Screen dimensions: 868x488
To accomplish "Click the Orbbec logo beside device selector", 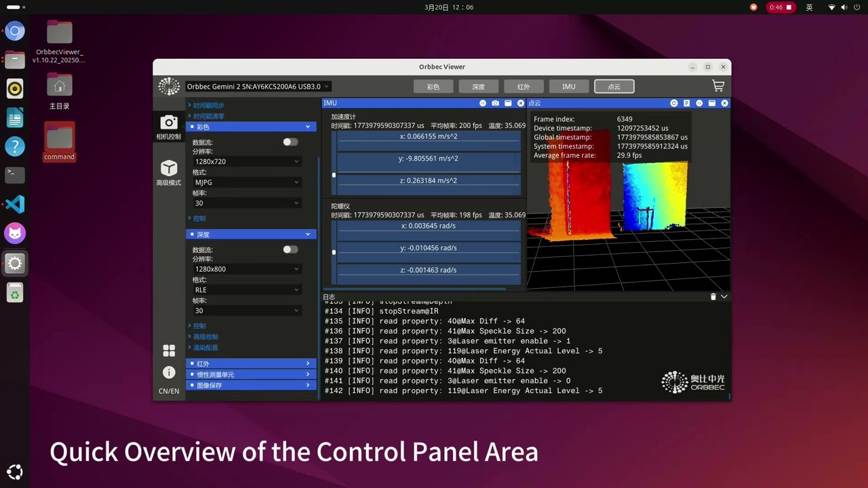I will (x=169, y=86).
